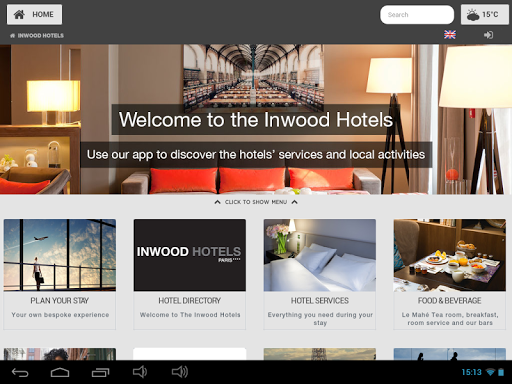Image resolution: width=512 pixels, height=384 pixels.
Task: Raise volume with loud speaker icon
Action: [180, 372]
